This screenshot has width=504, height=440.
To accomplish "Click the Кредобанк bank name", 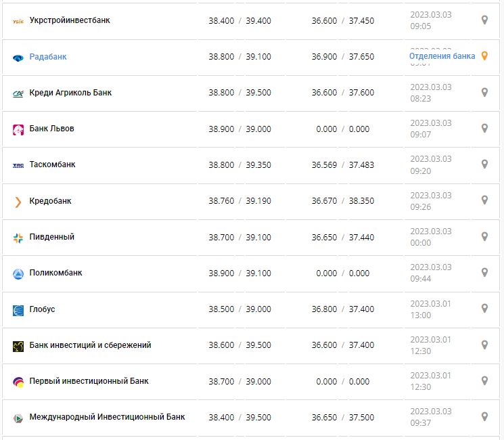I will (50, 201).
